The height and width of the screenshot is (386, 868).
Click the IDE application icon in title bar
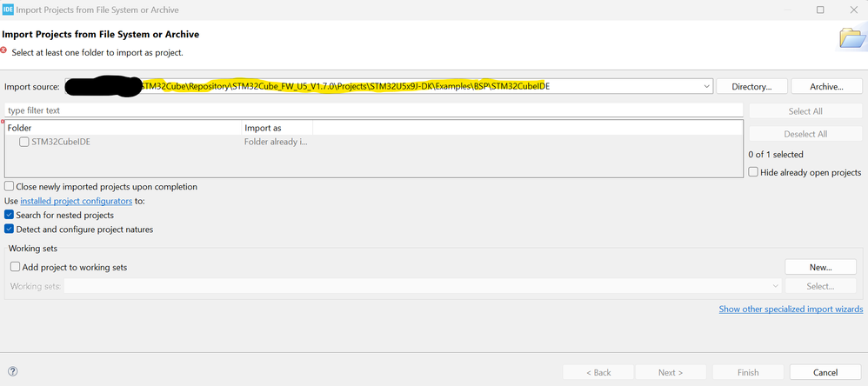point(8,10)
